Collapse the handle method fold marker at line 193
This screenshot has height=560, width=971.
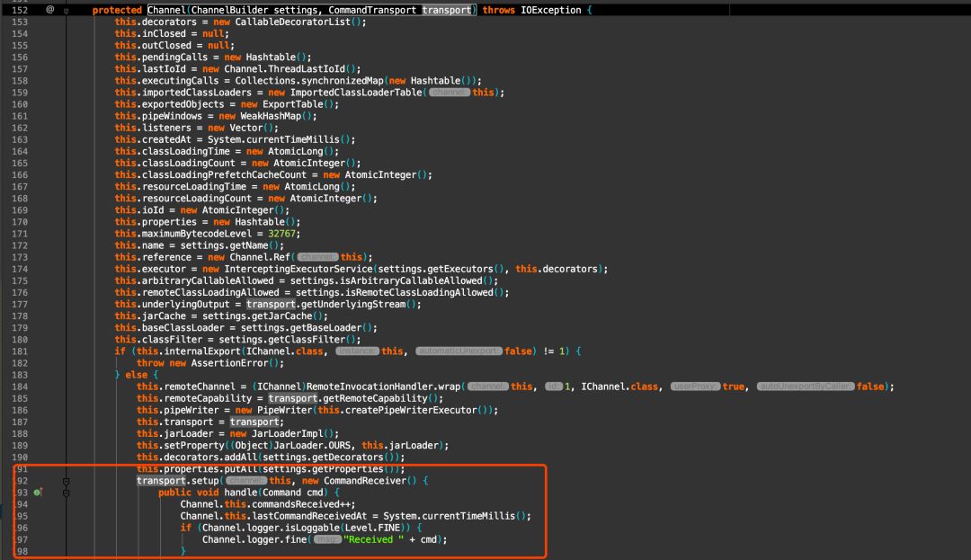point(66,493)
